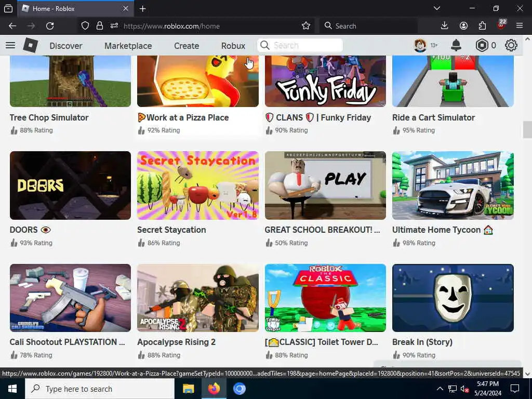Click the magnifier in Roblox search box
The height and width of the screenshot is (399, 532).
[265, 45]
